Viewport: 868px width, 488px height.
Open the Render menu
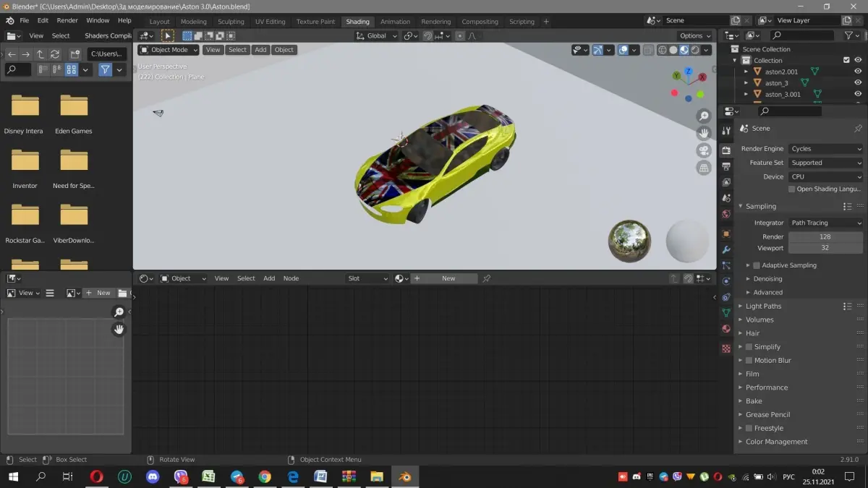click(67, 20)
